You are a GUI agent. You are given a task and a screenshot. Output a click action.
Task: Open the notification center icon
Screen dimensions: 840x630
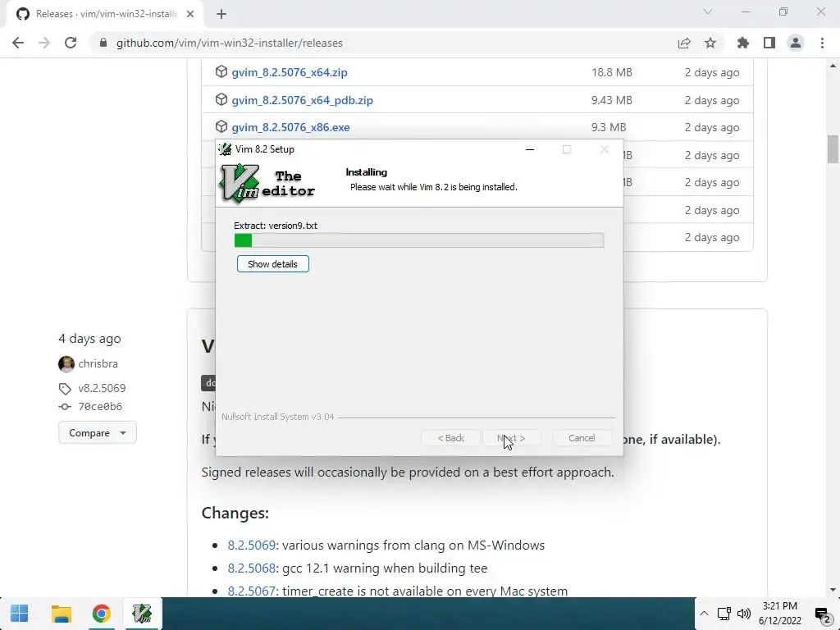[822, 614]
